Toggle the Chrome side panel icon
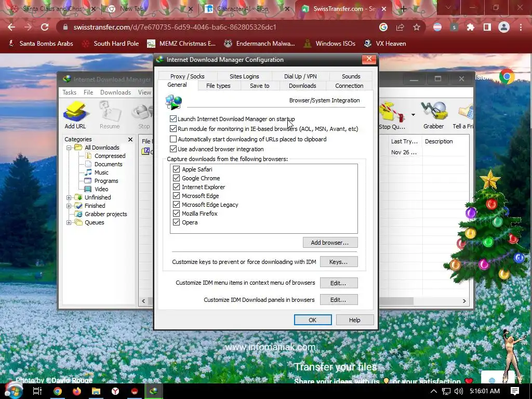 pos(487,27)
